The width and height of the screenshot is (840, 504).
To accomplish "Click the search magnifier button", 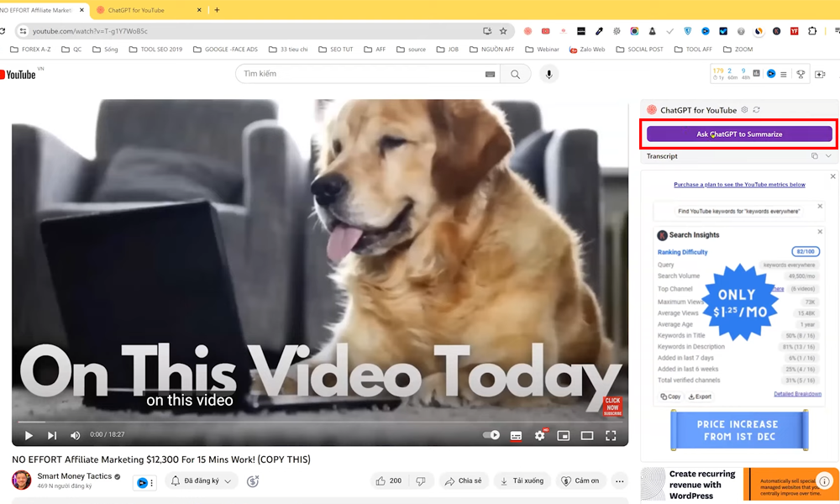I will [x=515, y=74].
